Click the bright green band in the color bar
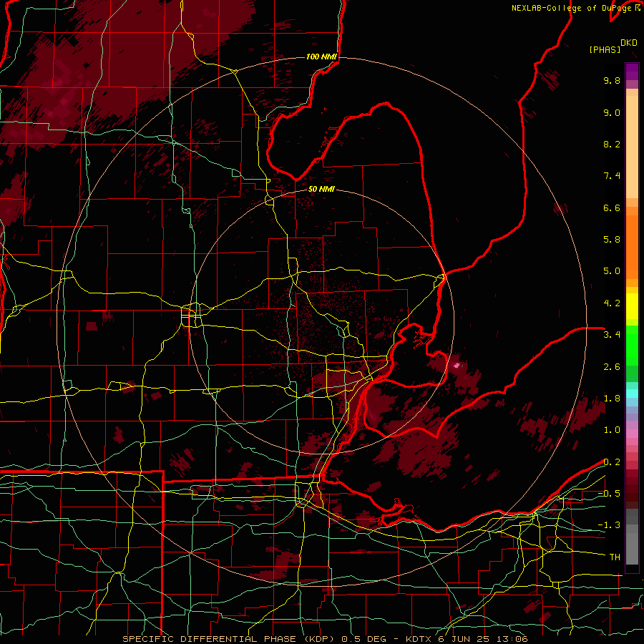The width and height of the screenshot is (644, 644). (632, 346)
